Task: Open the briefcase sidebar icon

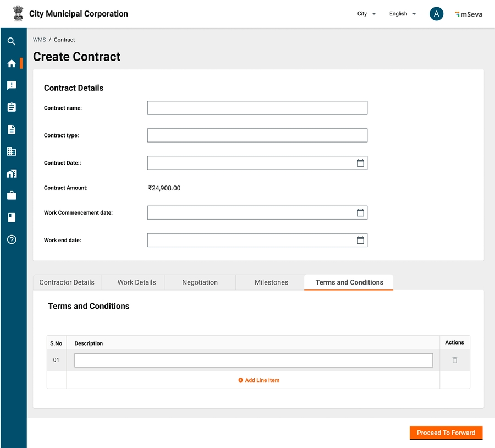Action: [12, 195]
